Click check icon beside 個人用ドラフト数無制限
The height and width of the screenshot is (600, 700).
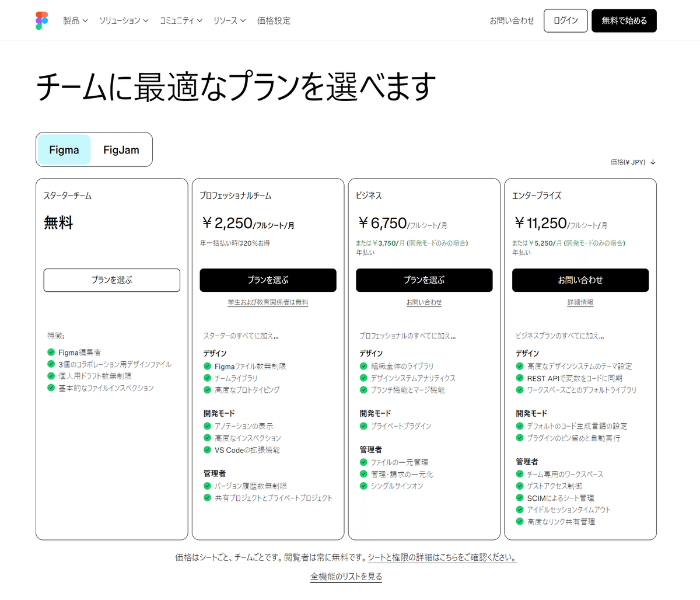tap(51, 376)
